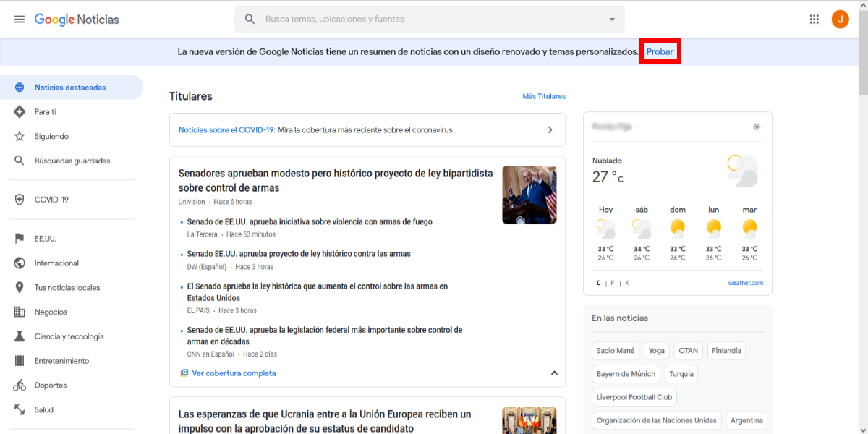The height and width of the screenshot is (434, 868).
Task: Click the profile avatar J
Action: [x=841, y=19]
